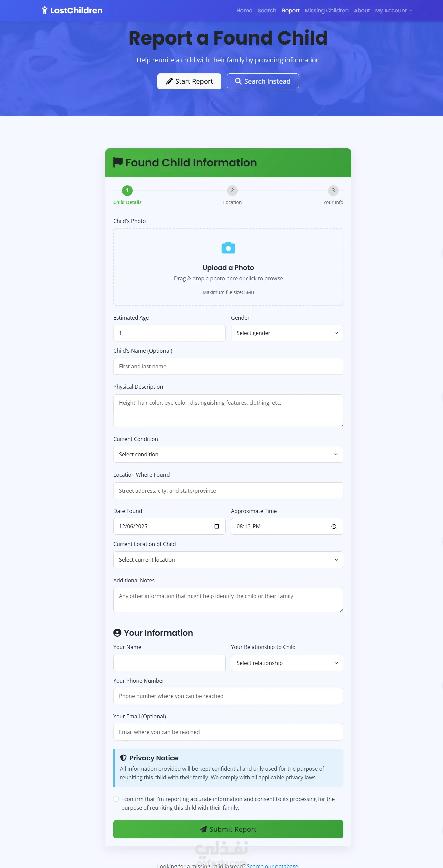Choose the Select relationship dropdown
The image size is (443, 868).
(287, 663)
